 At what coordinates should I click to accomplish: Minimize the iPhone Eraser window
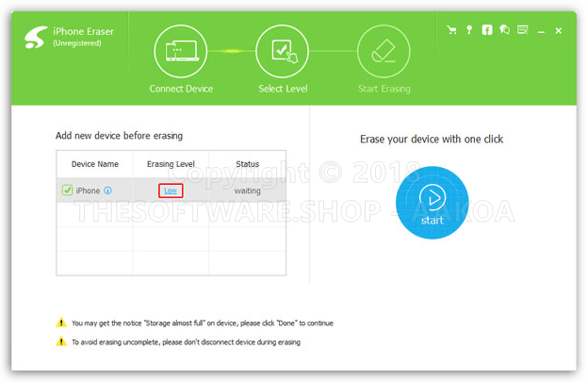[541, 31]
